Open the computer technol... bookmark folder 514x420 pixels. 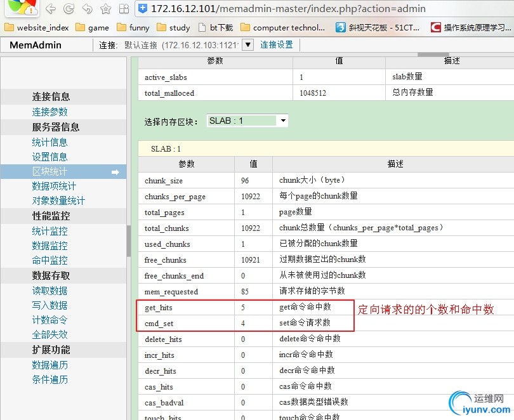[x=282, y=27]
